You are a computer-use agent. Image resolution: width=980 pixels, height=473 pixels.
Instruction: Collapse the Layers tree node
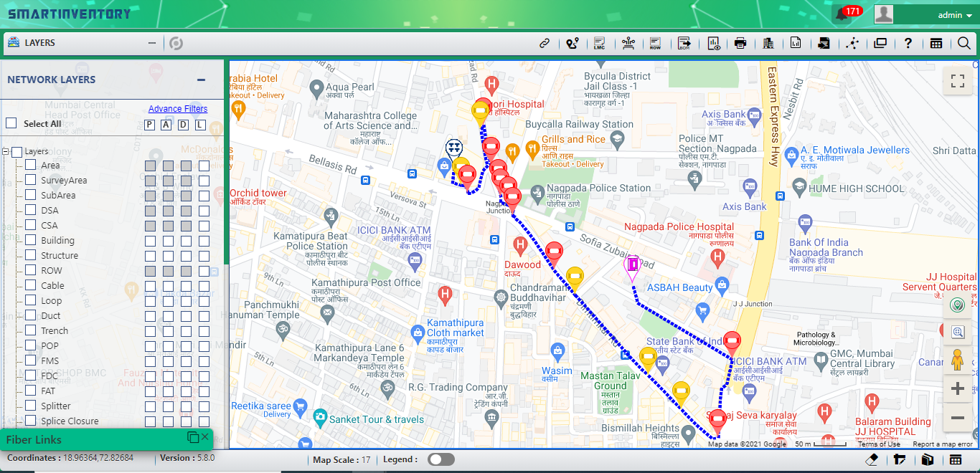coord(6,152)
